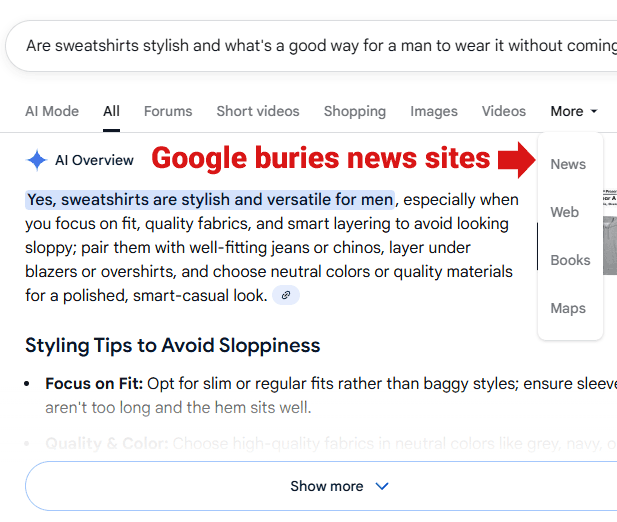
Task: Switch to the Videos tab
Action: [x=504, y=111]
